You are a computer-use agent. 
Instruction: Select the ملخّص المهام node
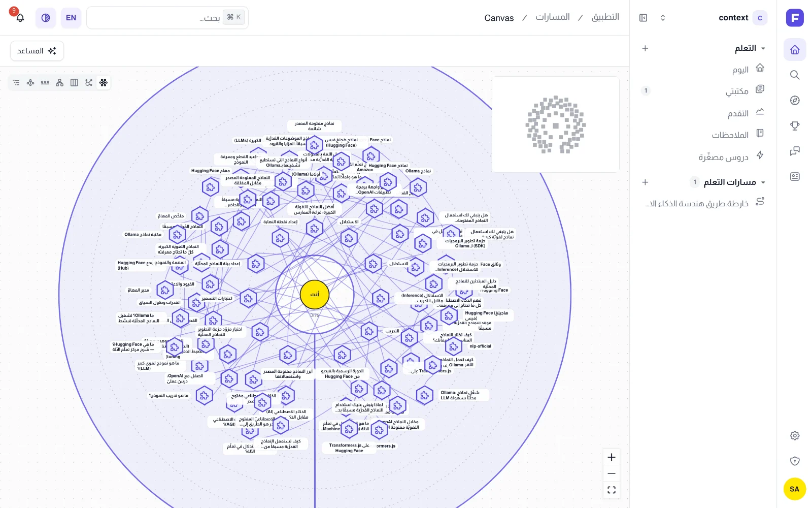click(x=200, y=216)
